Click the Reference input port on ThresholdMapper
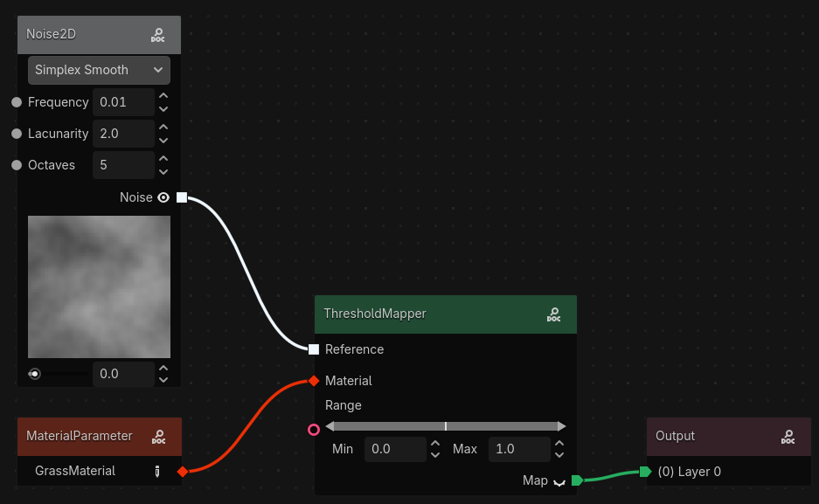 314,349
